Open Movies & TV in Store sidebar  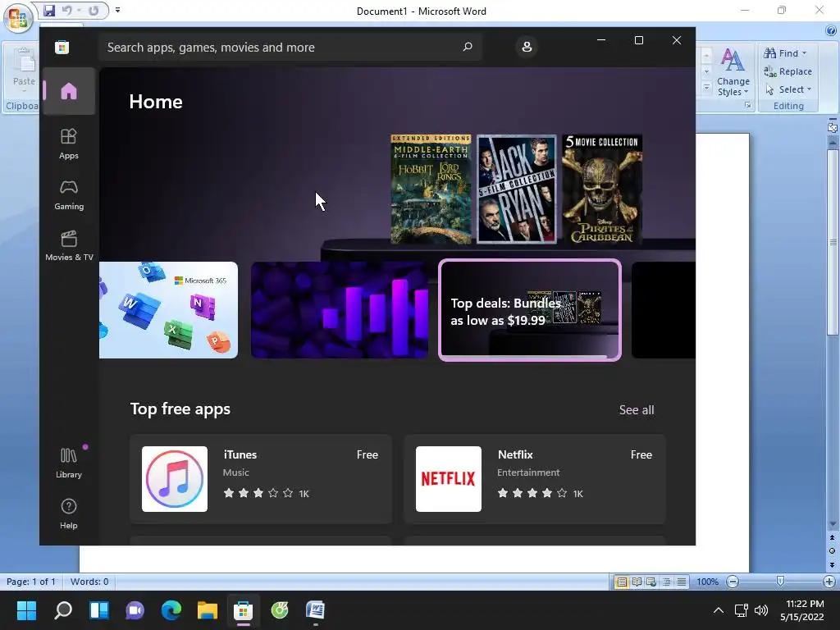pos(69,246)
